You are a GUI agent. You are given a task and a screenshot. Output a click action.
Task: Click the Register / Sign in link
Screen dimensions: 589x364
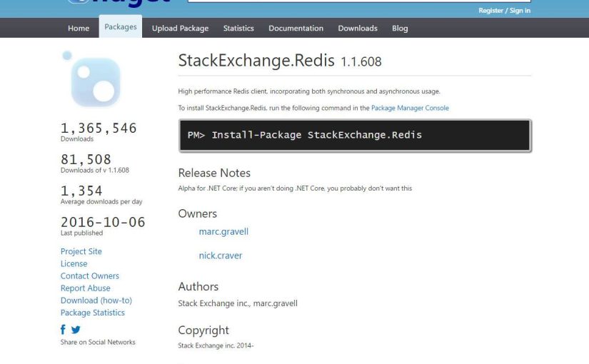click(x=504, y=11)
